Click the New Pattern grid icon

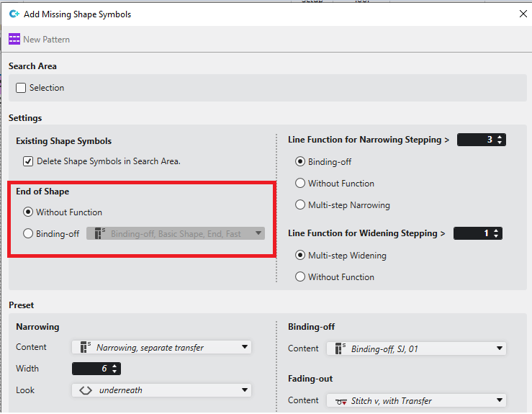coord(14,40)
